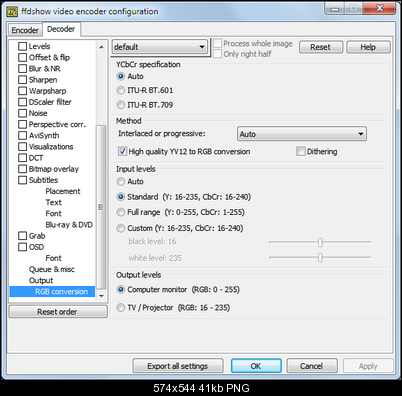Click the filter list scroll up arrow
The width and height of the screenshot is (402, 396).
pyautogui.click(x=102, y=48)
